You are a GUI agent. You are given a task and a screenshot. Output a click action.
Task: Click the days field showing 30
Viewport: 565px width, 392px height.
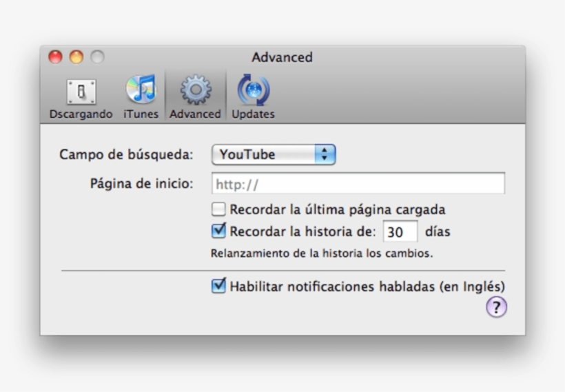400,232
